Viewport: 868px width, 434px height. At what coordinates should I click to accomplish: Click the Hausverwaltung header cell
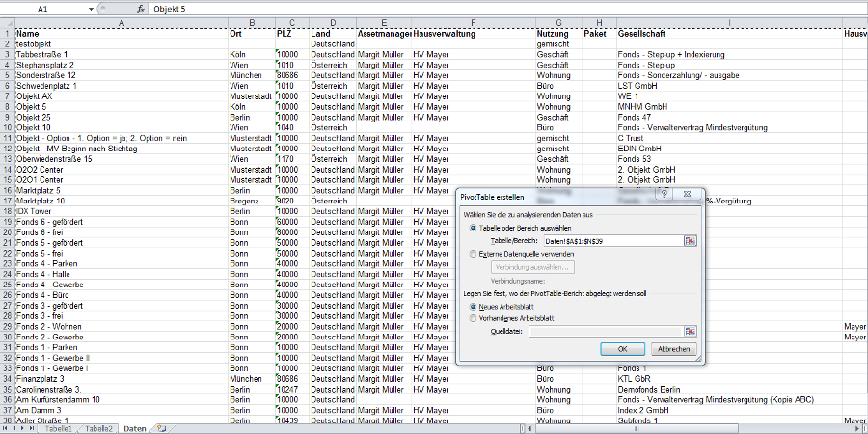click(474, 34)
